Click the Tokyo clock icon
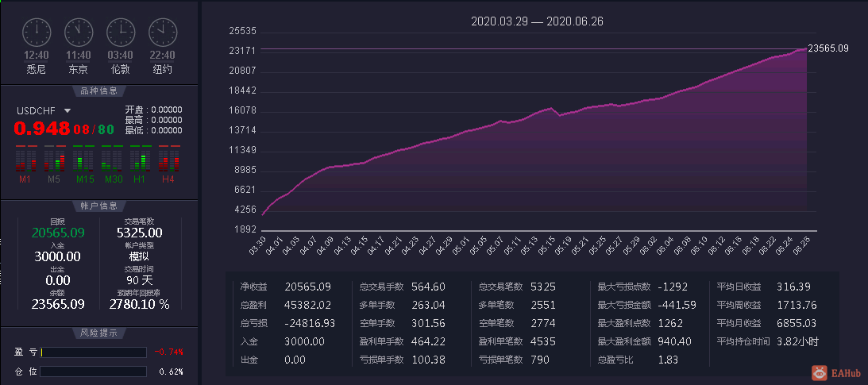 click(x=79, y=33)
